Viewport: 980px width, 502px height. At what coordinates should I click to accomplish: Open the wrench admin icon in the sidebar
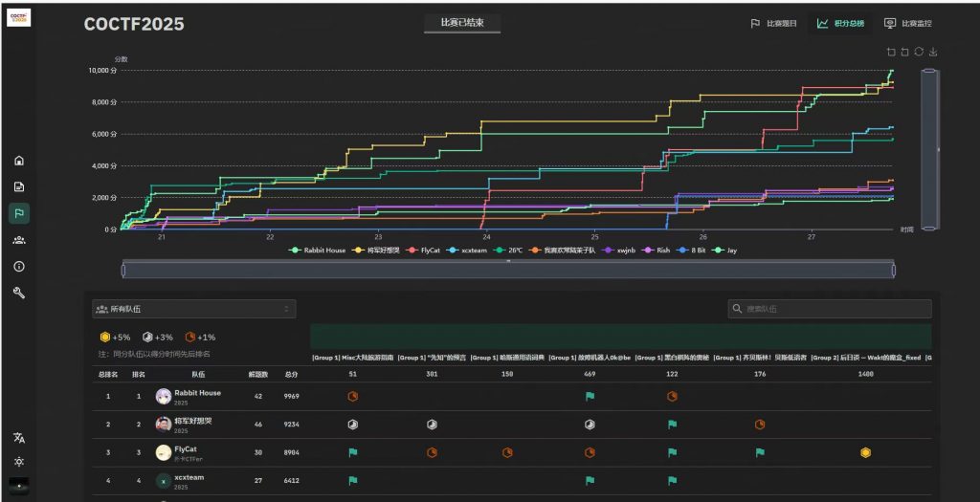(19, 293)
